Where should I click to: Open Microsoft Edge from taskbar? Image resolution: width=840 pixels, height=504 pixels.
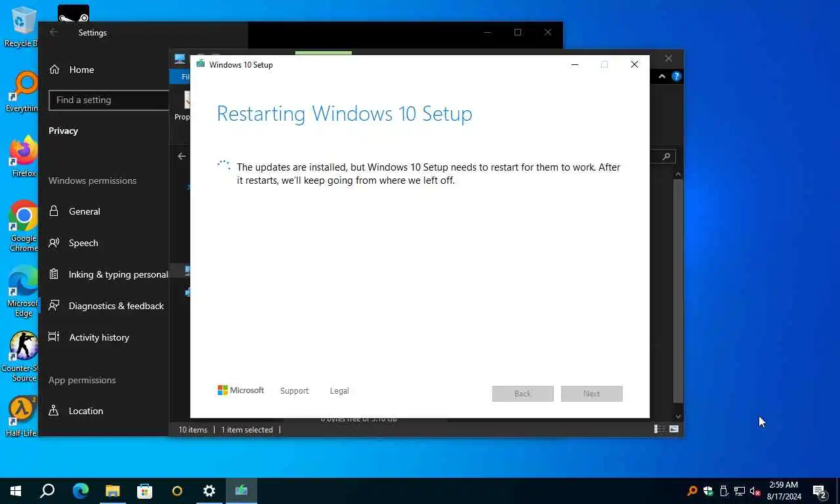click(x=80, y=491)
